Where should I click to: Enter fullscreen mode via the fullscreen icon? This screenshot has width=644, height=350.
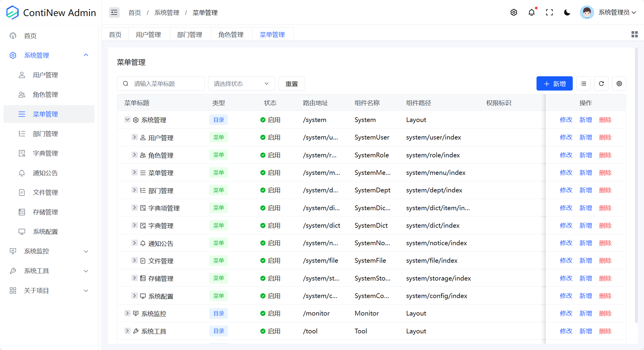549,12
